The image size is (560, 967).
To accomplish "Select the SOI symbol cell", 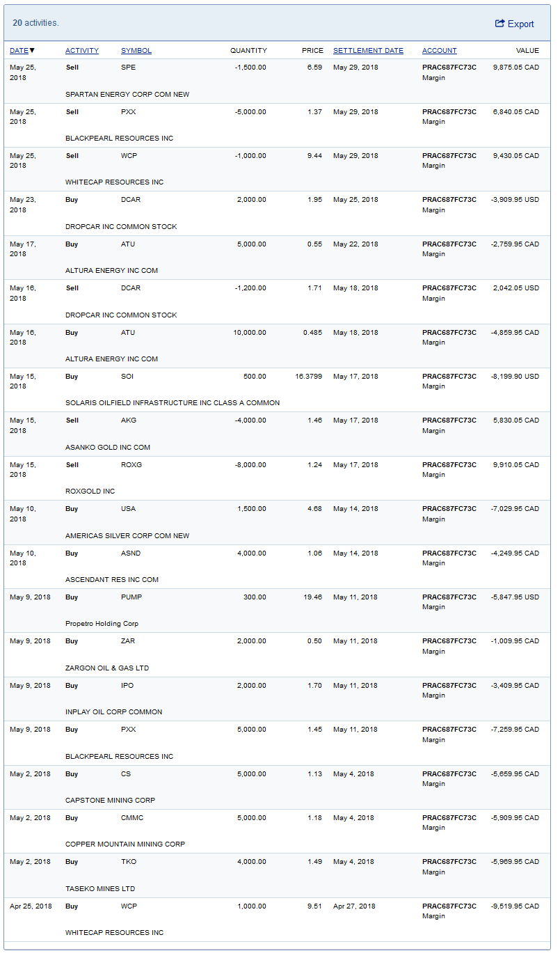I will [127, 377].
